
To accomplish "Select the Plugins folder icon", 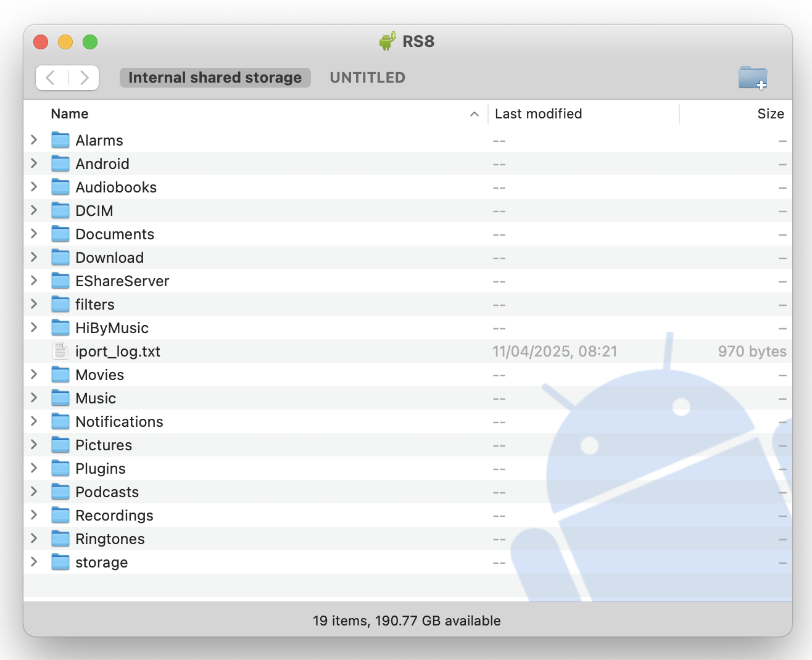I will point(60,469).
